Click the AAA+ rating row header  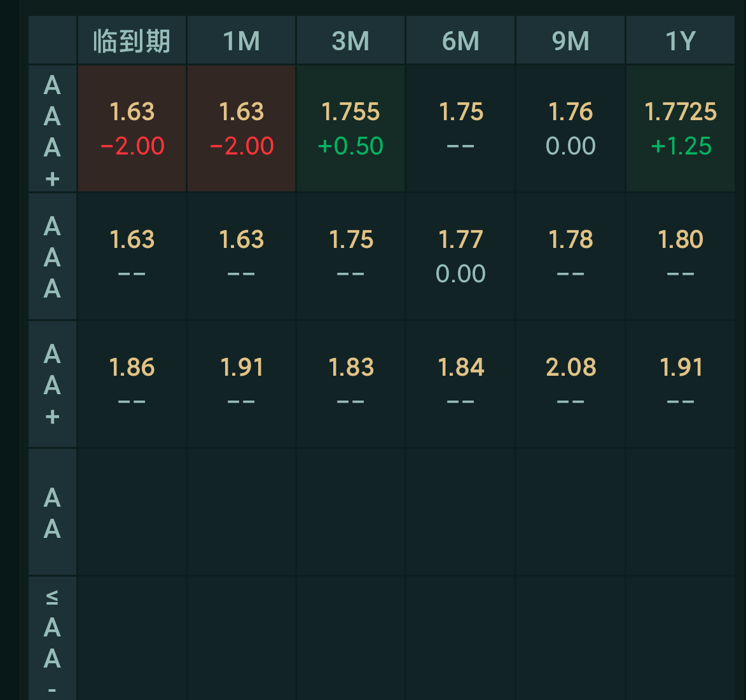coord(52,129)
